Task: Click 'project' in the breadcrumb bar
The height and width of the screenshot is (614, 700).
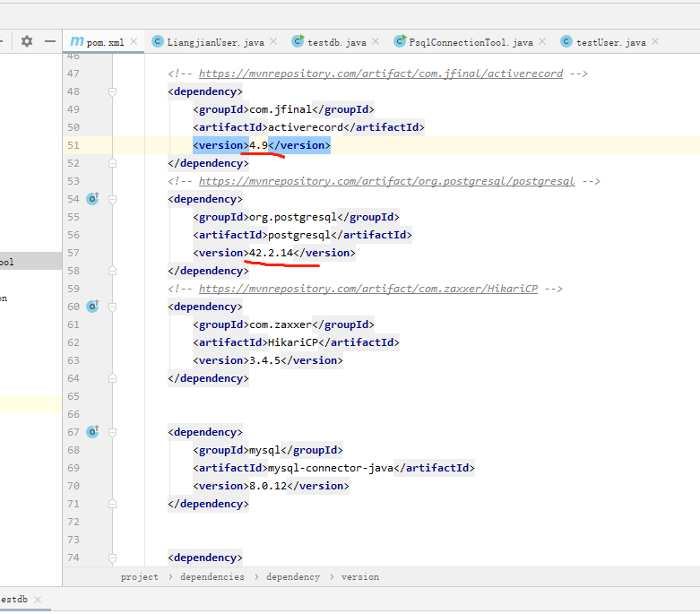Action: click(139, 577)
